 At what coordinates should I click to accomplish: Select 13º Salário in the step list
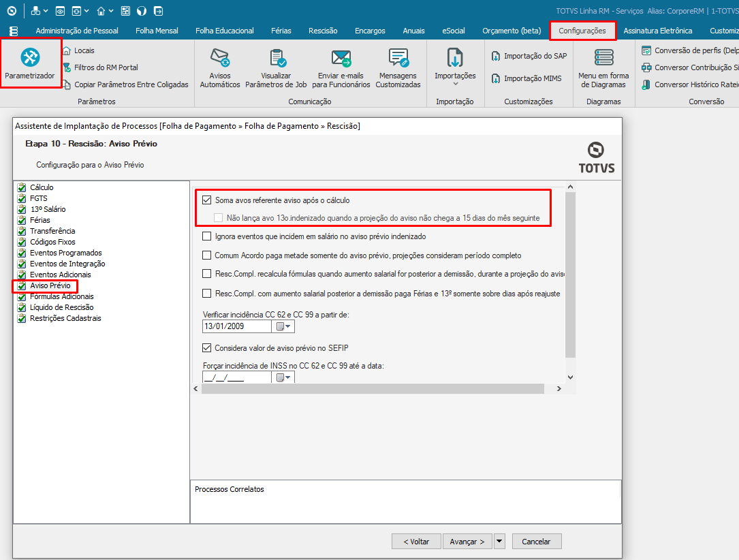[x=48, y=209]
